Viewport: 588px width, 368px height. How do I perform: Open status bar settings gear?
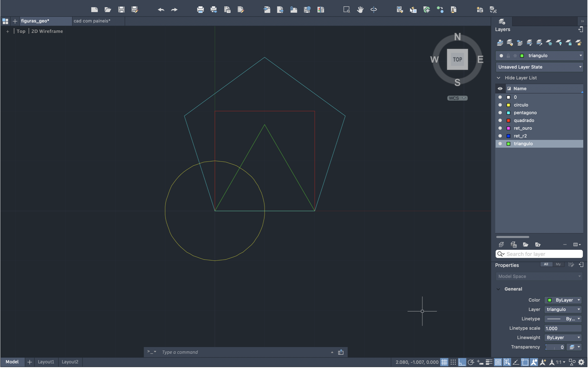pos(581,362)
